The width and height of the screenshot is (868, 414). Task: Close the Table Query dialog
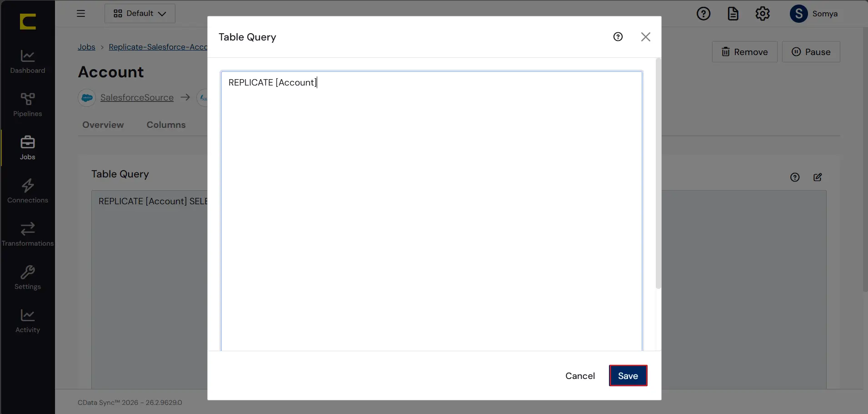646,37
